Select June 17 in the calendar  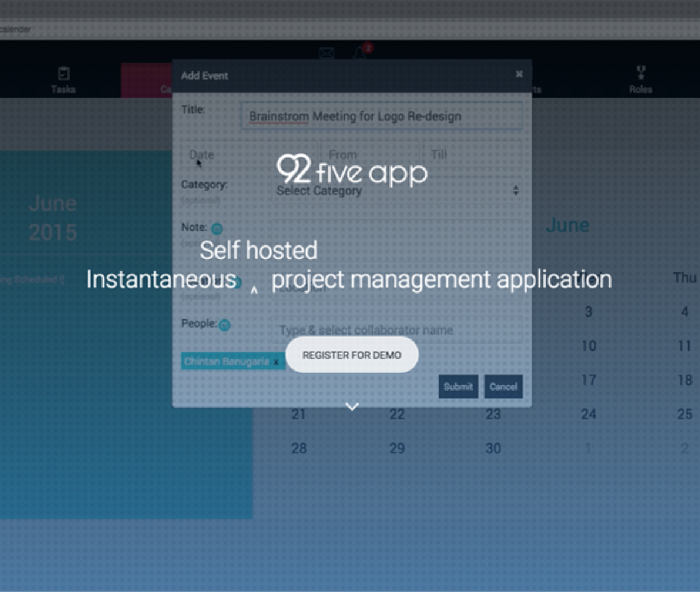(x=588, y=380)
